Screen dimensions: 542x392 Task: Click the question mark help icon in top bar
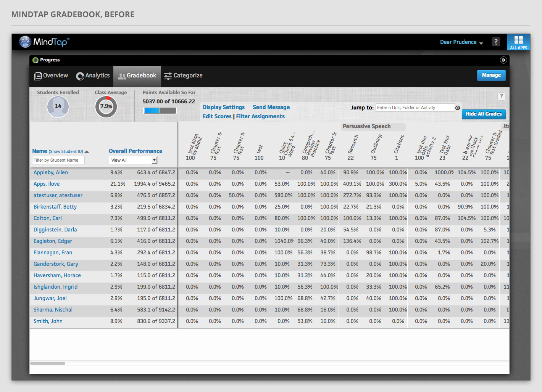495,42
